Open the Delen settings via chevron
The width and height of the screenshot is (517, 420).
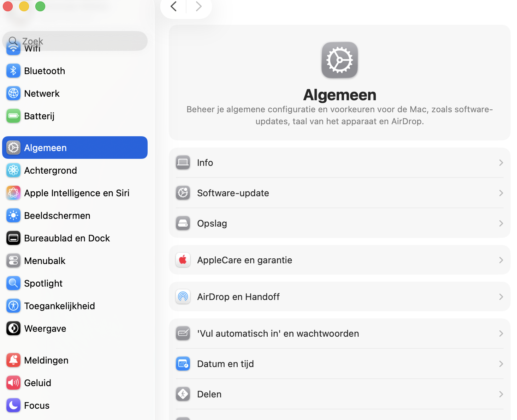(501, 394)
